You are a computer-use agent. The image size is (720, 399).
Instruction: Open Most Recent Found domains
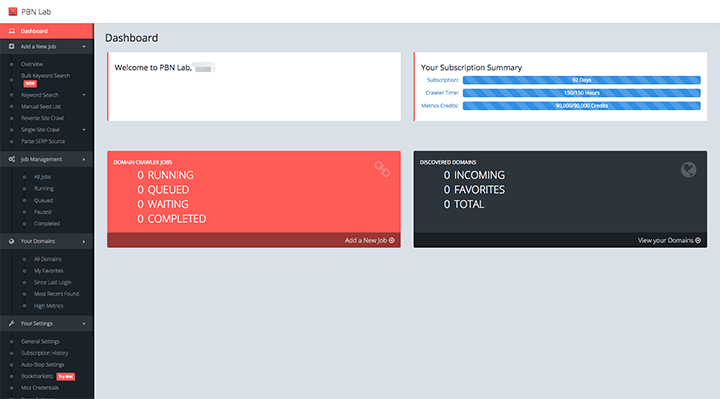pos(56,294)
